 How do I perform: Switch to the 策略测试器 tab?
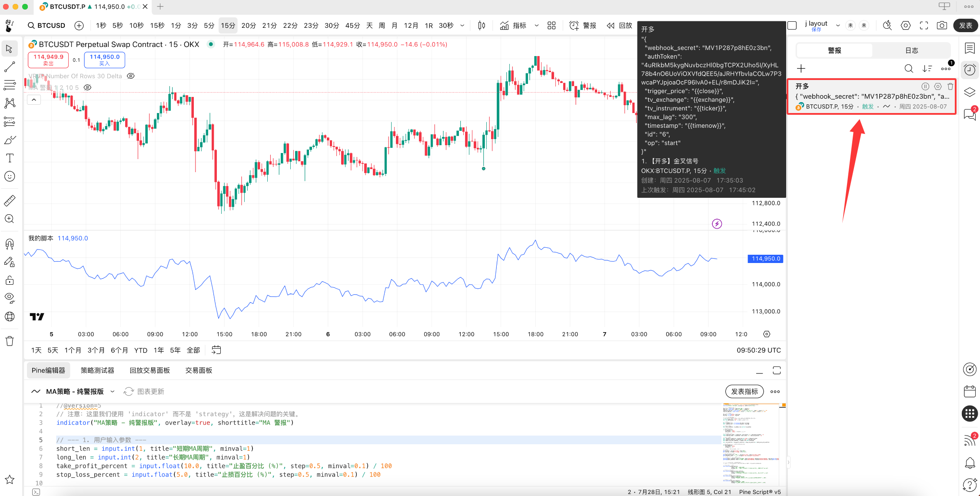97,370
